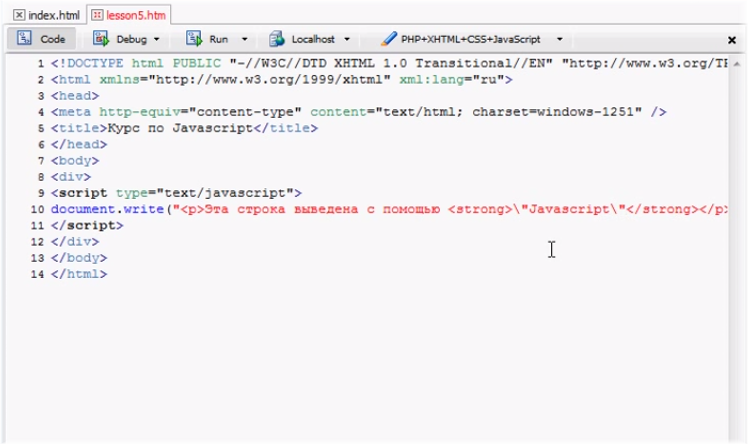The image size is (748, 444).
Task: Click document.write on line 10
Action: (x=107, y=209)
